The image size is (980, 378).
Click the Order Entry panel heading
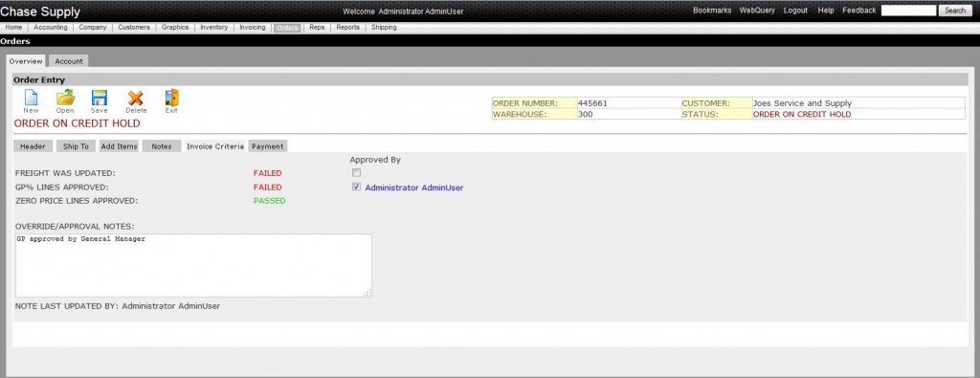pos(39,80)
